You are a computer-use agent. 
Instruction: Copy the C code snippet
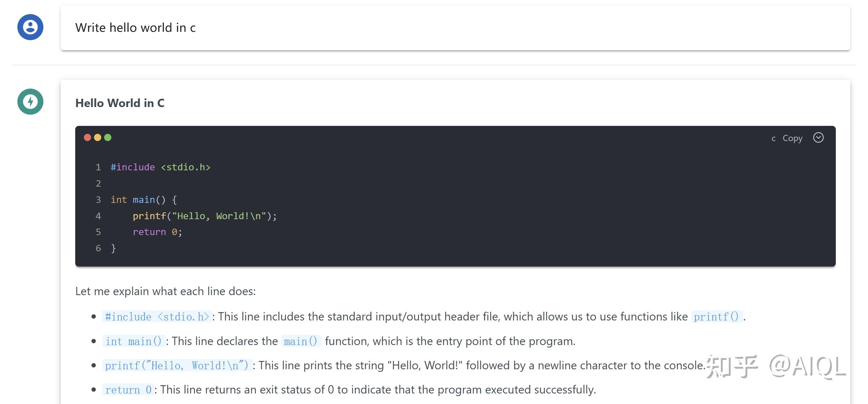[x=792, y=138]
